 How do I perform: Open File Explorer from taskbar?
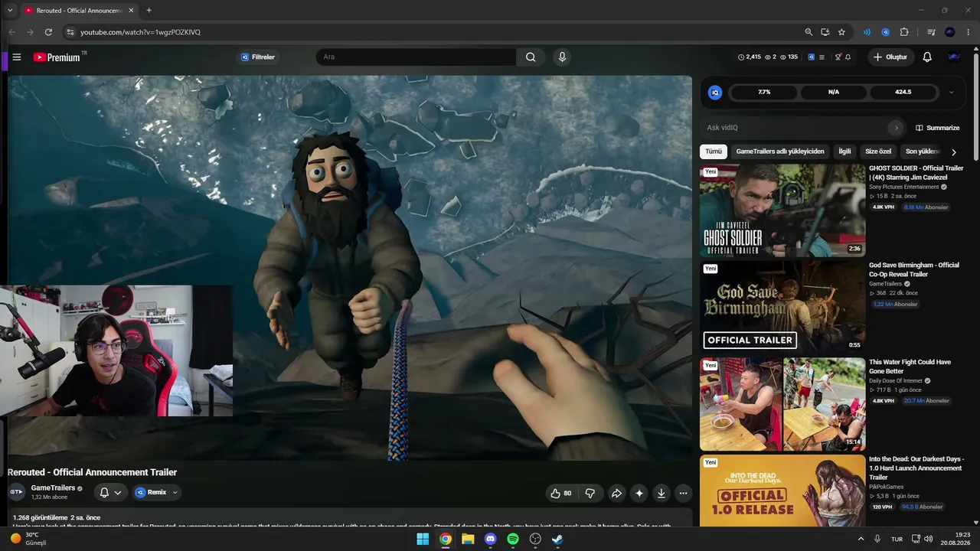[468, 540]
